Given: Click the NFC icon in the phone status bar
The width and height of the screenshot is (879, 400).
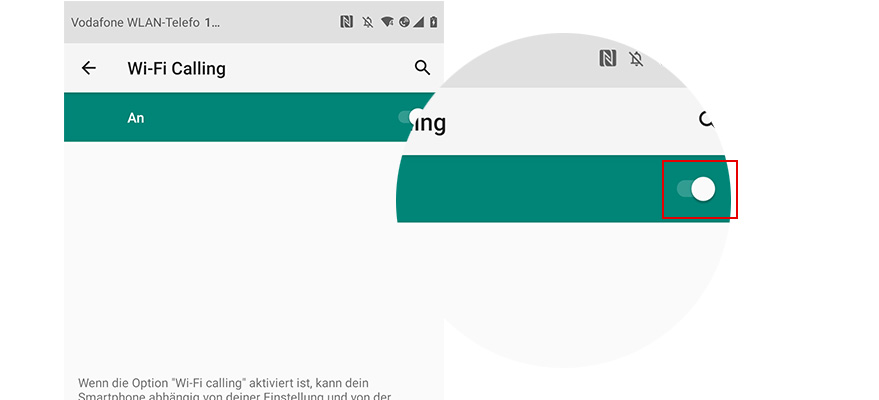Looking at the screenshot, I should click(x=346, y=22).
